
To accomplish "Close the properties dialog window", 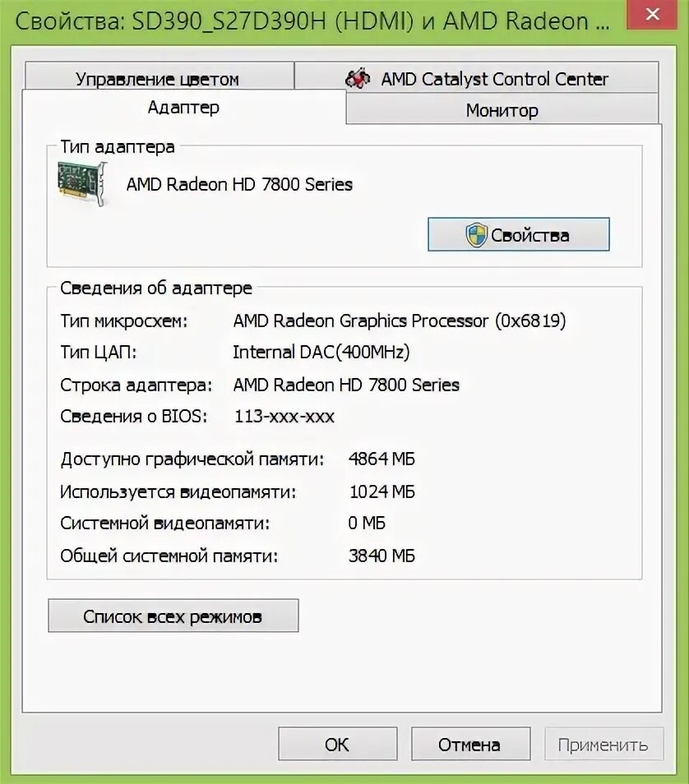I will pos(652,15).
